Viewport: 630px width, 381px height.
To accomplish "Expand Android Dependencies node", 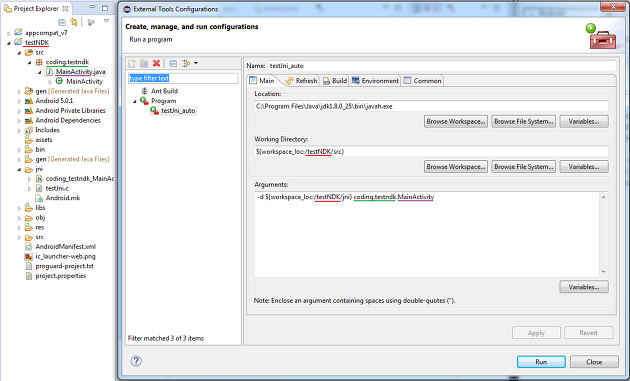I will (19, 121).
